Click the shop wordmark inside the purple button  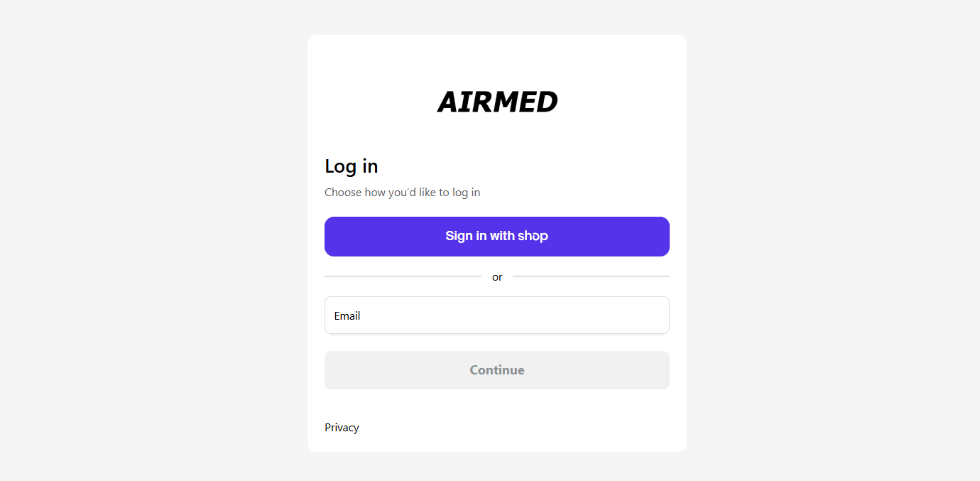533,236
